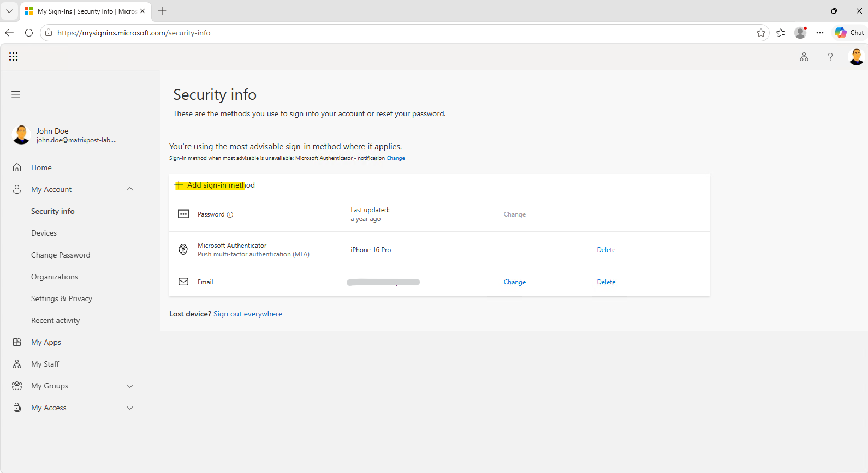
Task: Delete the Microsoft Authenticator method
Action: point(606,250)
